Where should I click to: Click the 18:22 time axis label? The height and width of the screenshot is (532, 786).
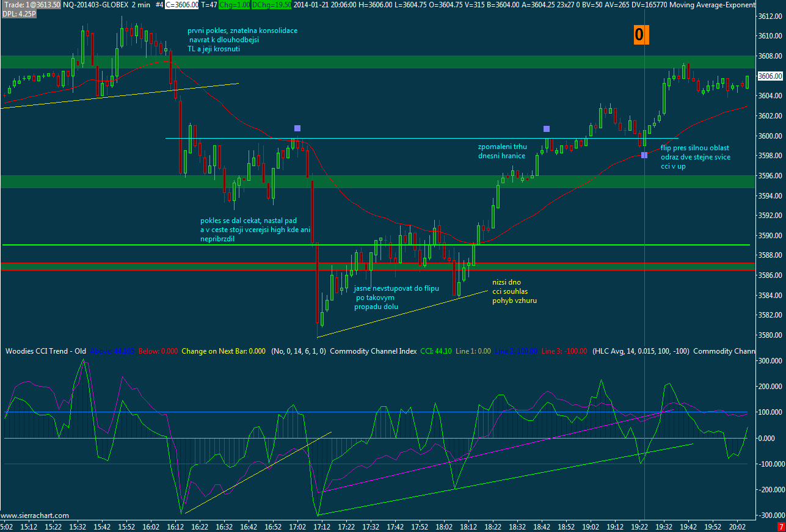pyautogui.click(x=493, y=527)
